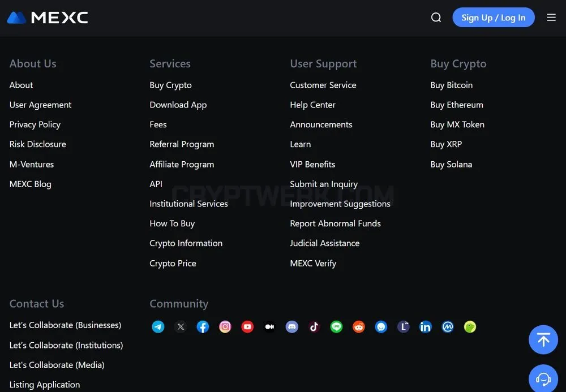Click the search magnifier icon
Screen dimensions: 566x392
tap(436, 18)
